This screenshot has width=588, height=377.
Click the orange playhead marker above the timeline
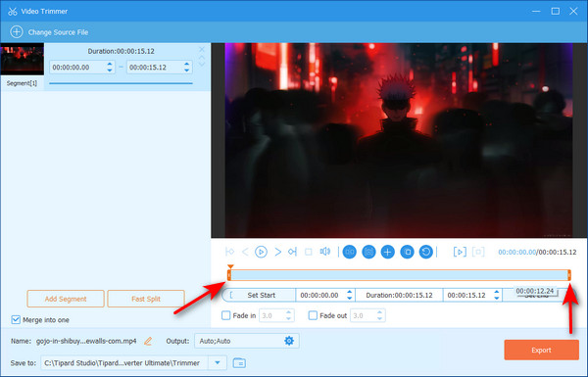coord(230,266)
